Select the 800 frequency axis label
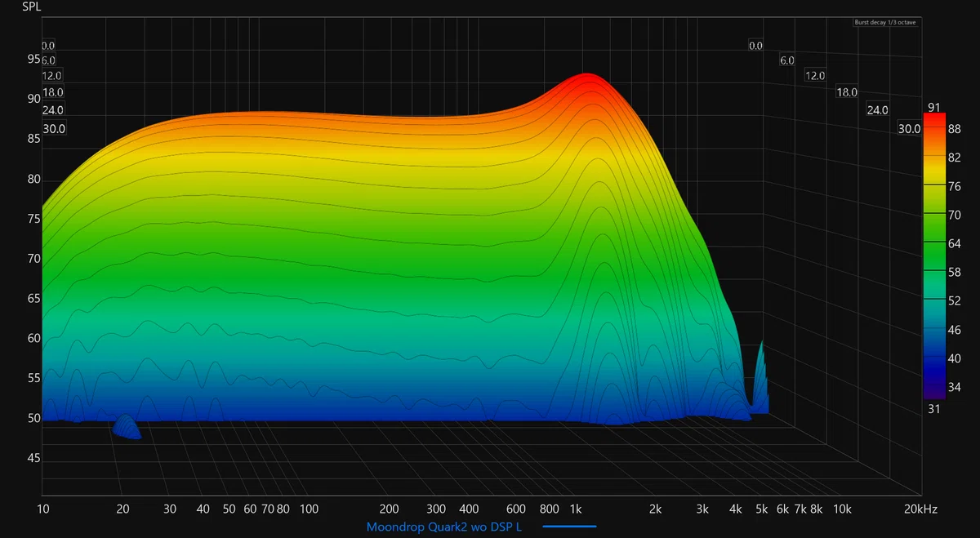The image size is (980, 538). coord(550,509)
